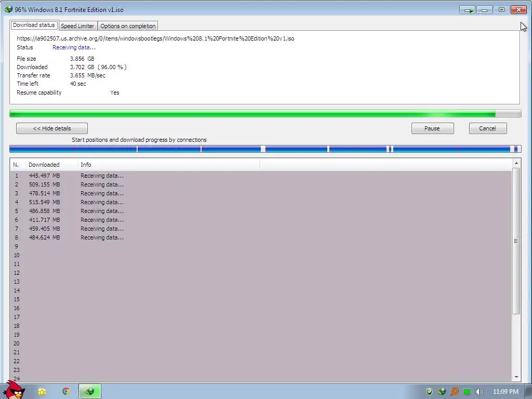Click the connections list scrollbar thumb

pos(516,241)
